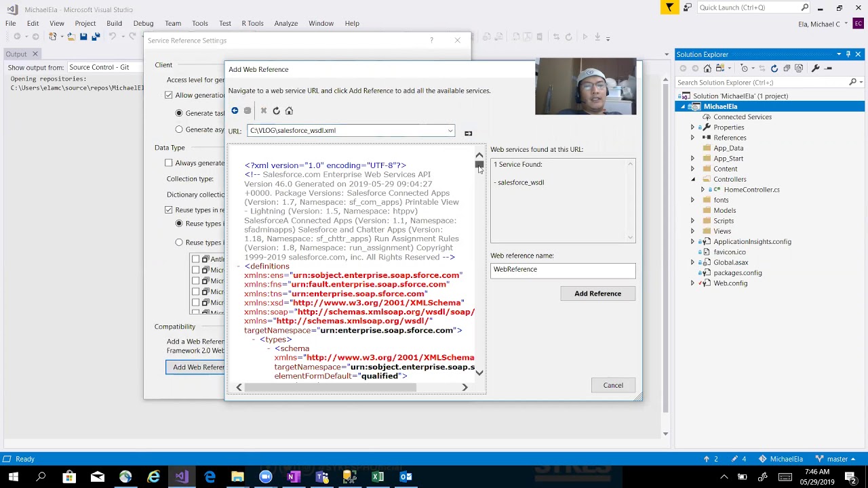Open Outlook from the taskbar

(x=406, y=476)
